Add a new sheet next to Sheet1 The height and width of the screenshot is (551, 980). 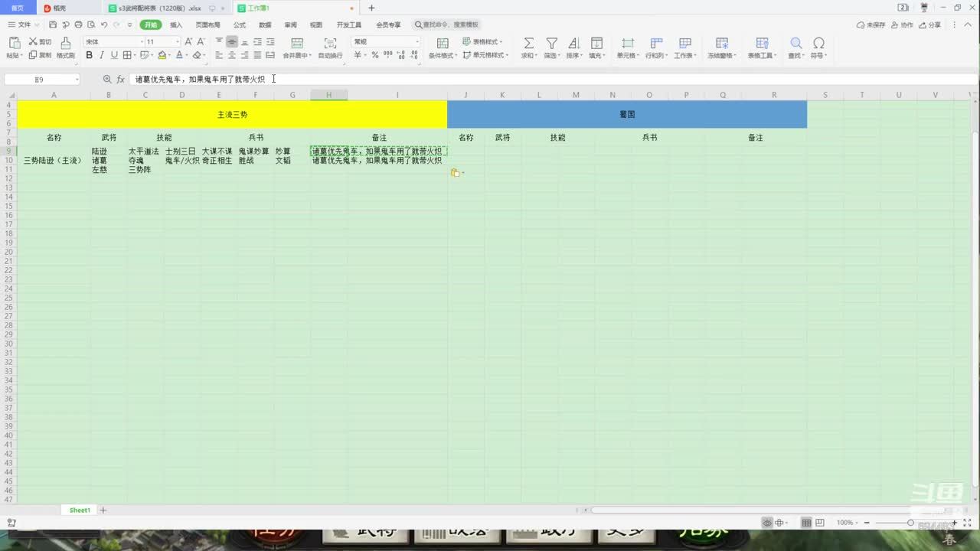click(103, 510)
